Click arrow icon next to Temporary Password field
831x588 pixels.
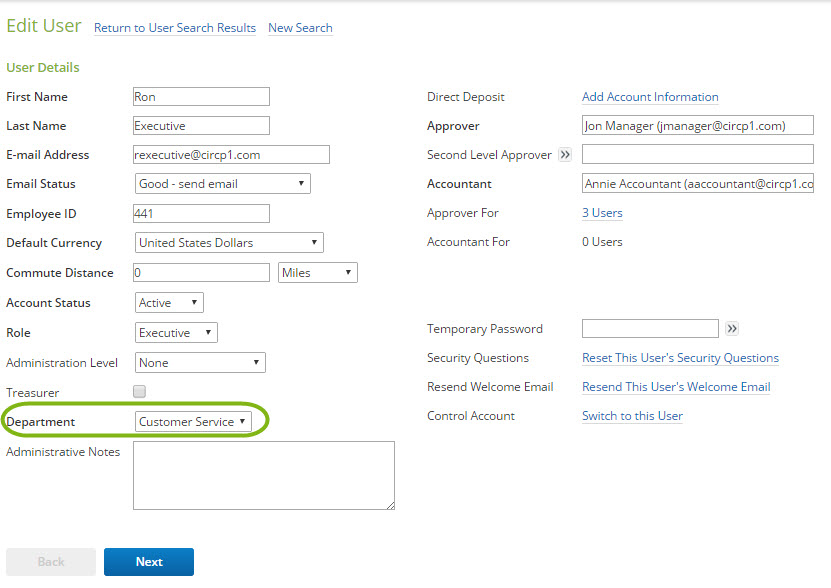pos(732,329)
